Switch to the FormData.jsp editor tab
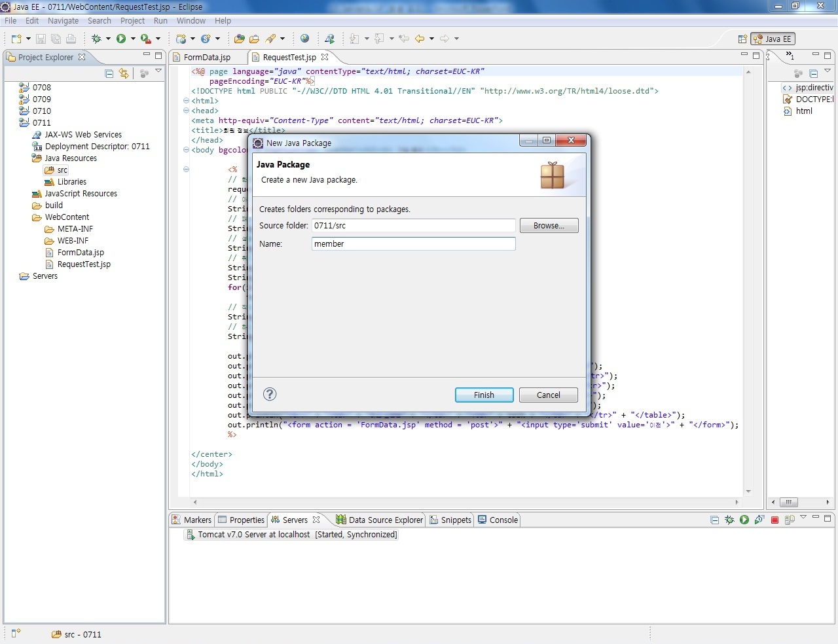This screenshot has height=644, width=838. [207, 58]
